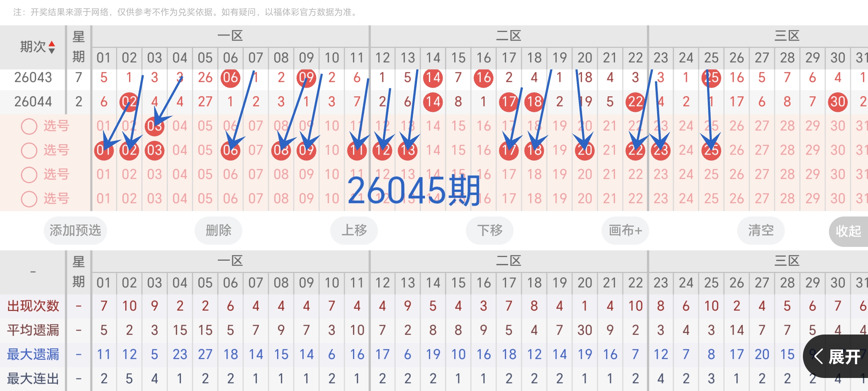Select the radio circle of the second 选号 row
Image resolution: width=868 pixels, height=391 pixels.
[29, 150]
